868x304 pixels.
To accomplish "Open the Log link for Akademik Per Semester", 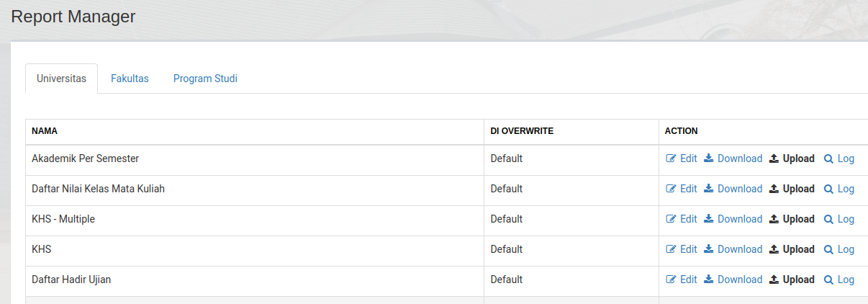I will 846,158.
